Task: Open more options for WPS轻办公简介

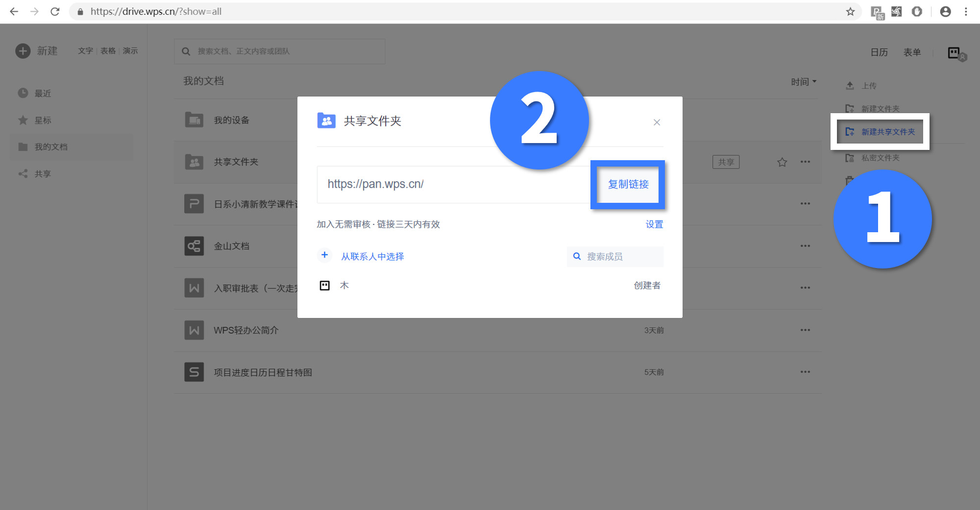Action: click(x=805, y=330)
